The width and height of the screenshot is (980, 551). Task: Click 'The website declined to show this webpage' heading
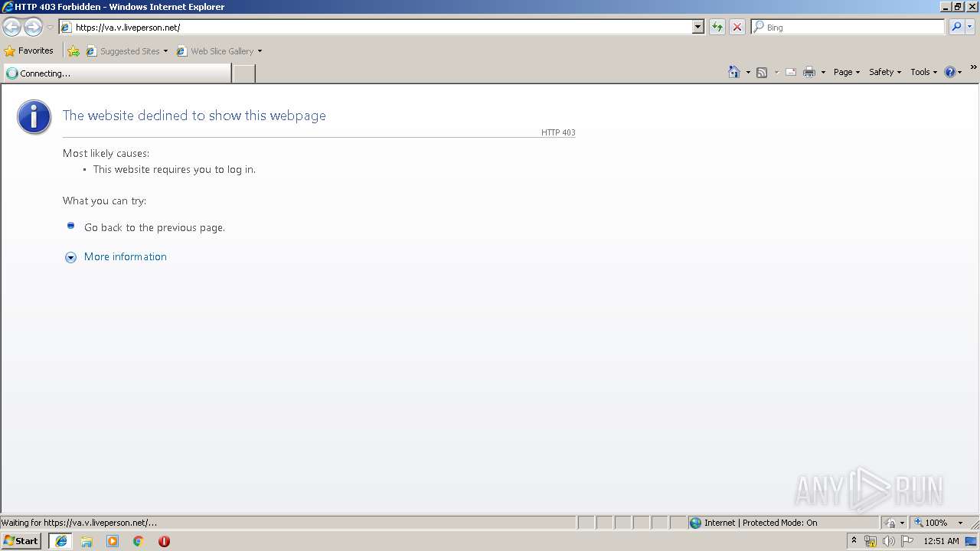tap(194, 116)
